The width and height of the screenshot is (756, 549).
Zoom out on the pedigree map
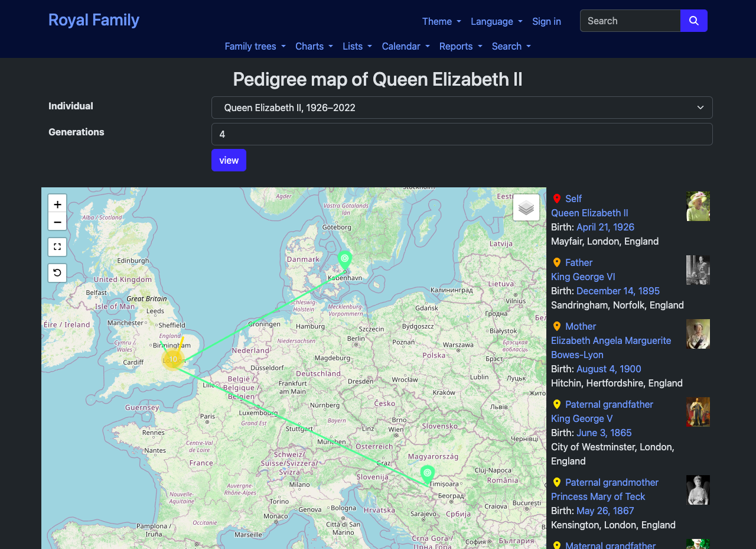(57, 222)
